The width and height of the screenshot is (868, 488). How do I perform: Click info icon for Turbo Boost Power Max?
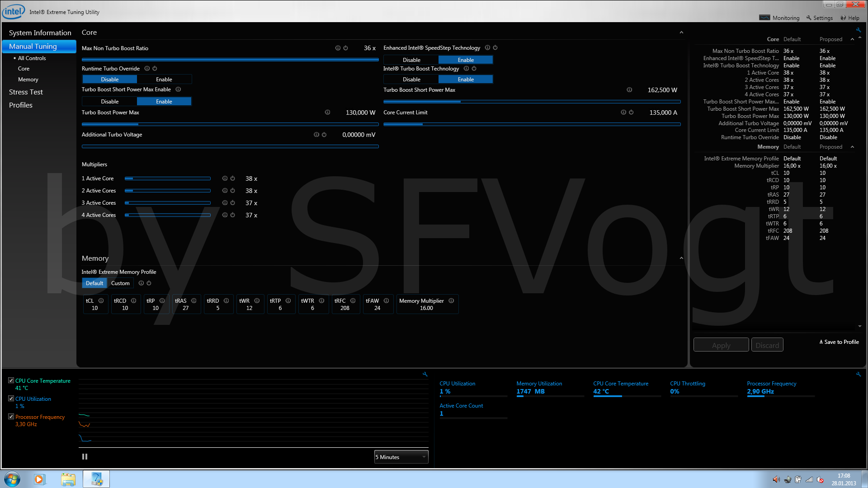327,113
